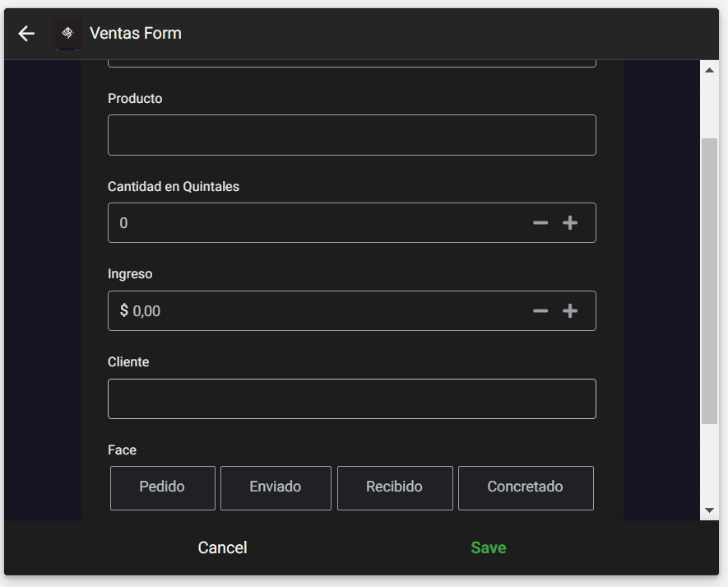Click the Cancel button
This screenshot has height=587, width=728.
(221, 547)
